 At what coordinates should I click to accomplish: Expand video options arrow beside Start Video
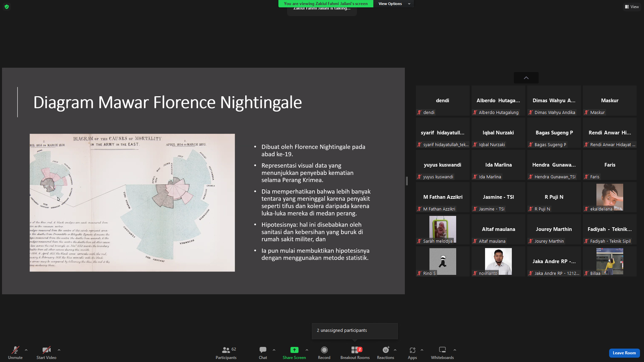click(59, 350)
